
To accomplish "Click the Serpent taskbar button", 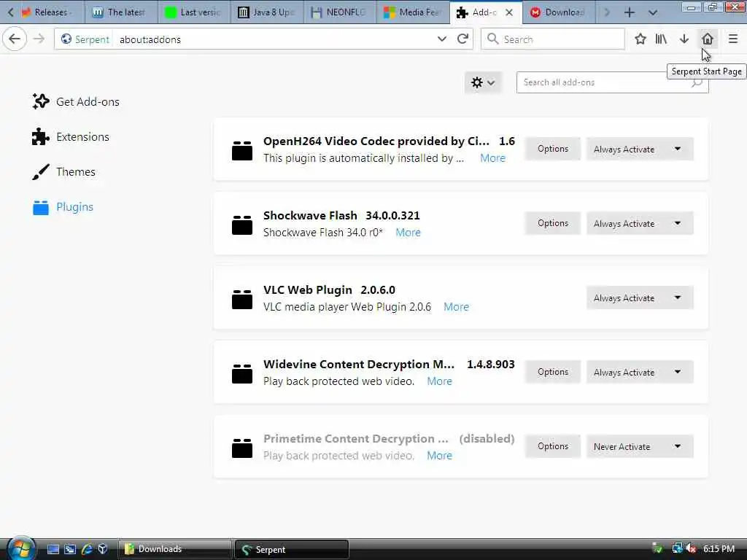I will tap(292, 549).
